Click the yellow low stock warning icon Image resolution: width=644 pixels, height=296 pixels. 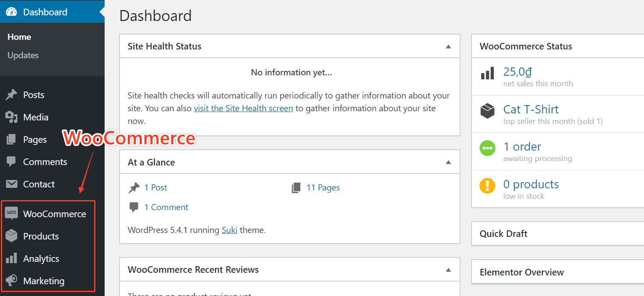[x=487, y=186]
